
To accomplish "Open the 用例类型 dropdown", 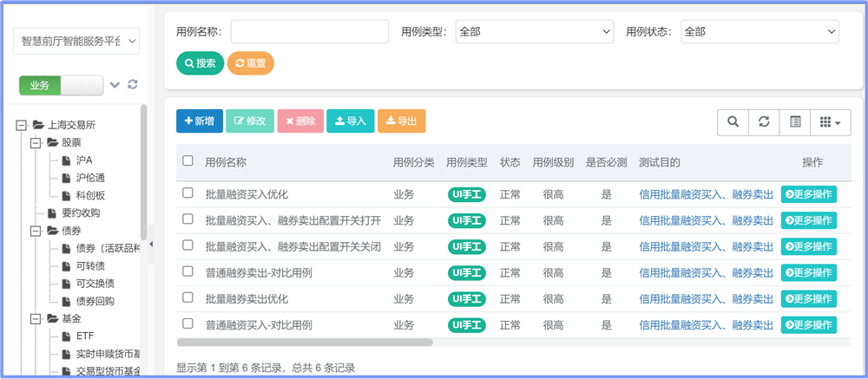I will (x=534, y=31).
